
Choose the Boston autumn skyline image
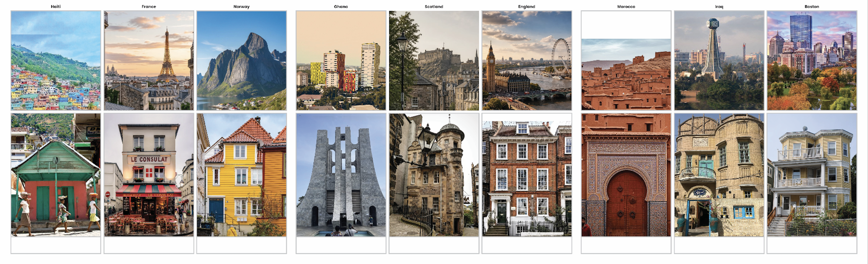coord(812,60)
